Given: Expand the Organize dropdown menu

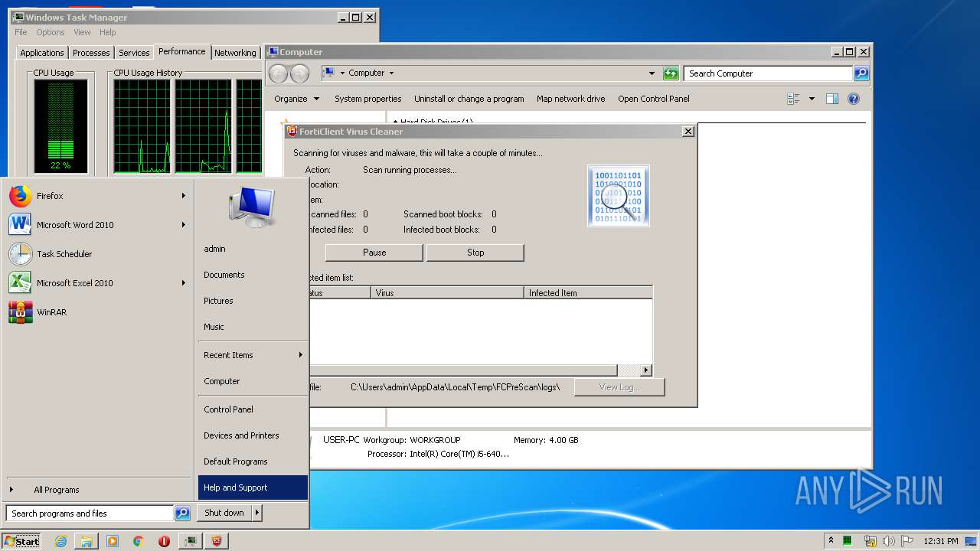Looking at the screenshot, I should coord(297,99).
